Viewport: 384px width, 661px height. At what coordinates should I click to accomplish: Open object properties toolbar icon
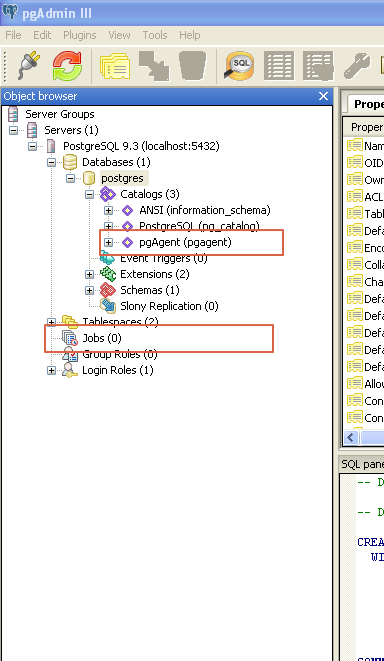click(x=115, y=66)
